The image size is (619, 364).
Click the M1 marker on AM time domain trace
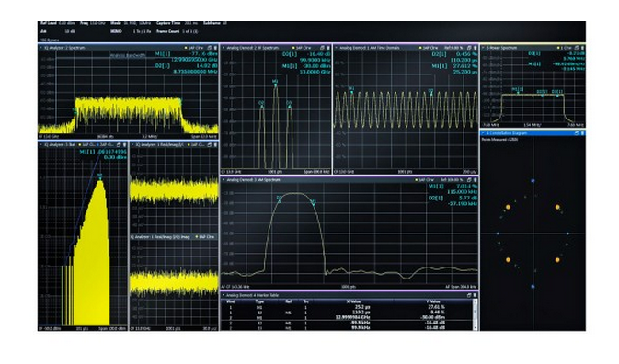351,89
